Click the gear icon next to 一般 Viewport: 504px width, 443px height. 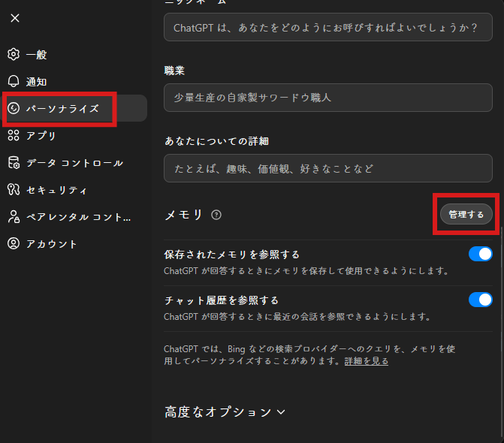click(13, 55)
